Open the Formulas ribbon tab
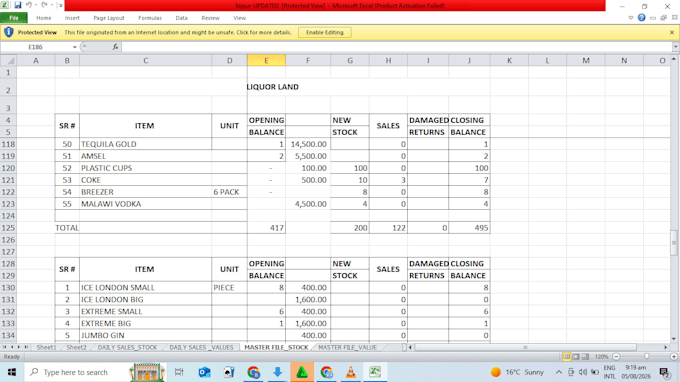680x382 pixels. pyautogui.click(x=150, y=18)
